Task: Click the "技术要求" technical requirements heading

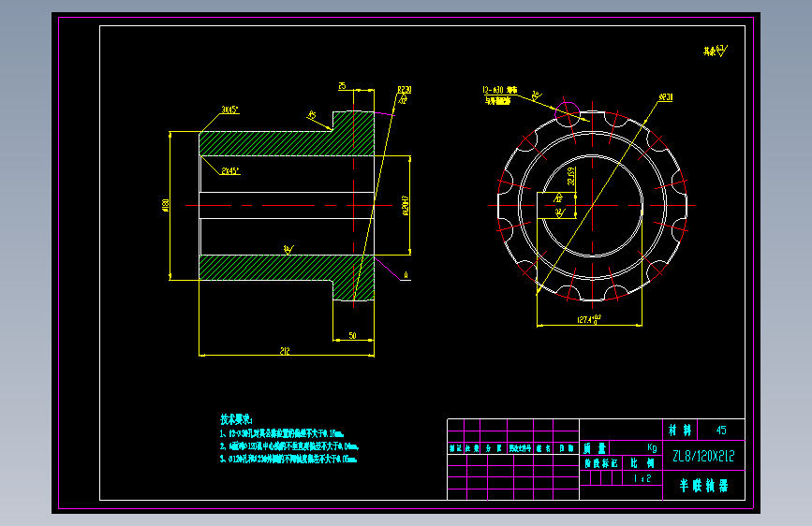Action: [x=236, y=419]
